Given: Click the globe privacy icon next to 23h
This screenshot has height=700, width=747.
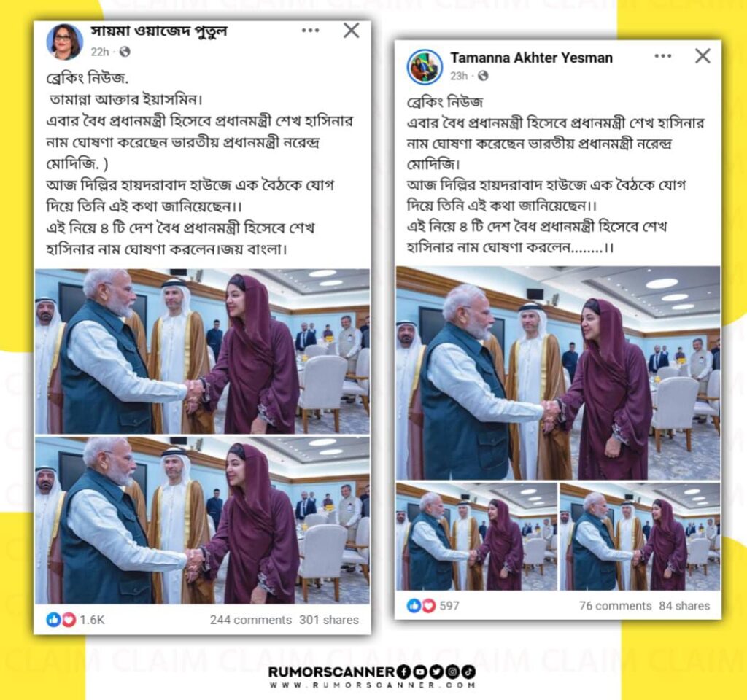Looking at the screenshot, I should point(483,76).
